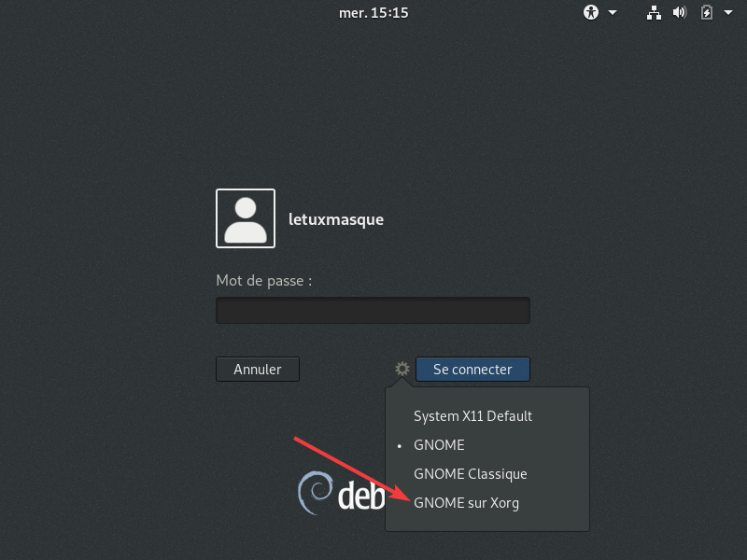The height and width of the screenshot is (560, 747).
Task: Click the wired network status icon
Action: click(654, 13)
